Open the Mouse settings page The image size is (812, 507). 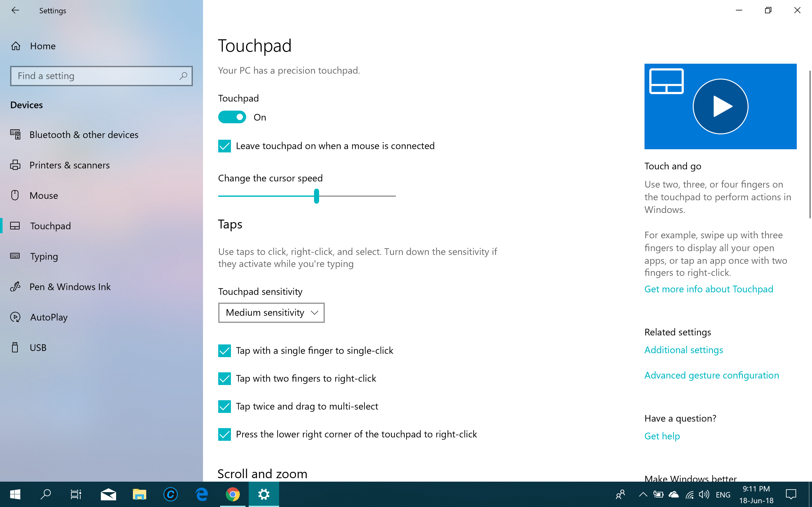(44, 196)
